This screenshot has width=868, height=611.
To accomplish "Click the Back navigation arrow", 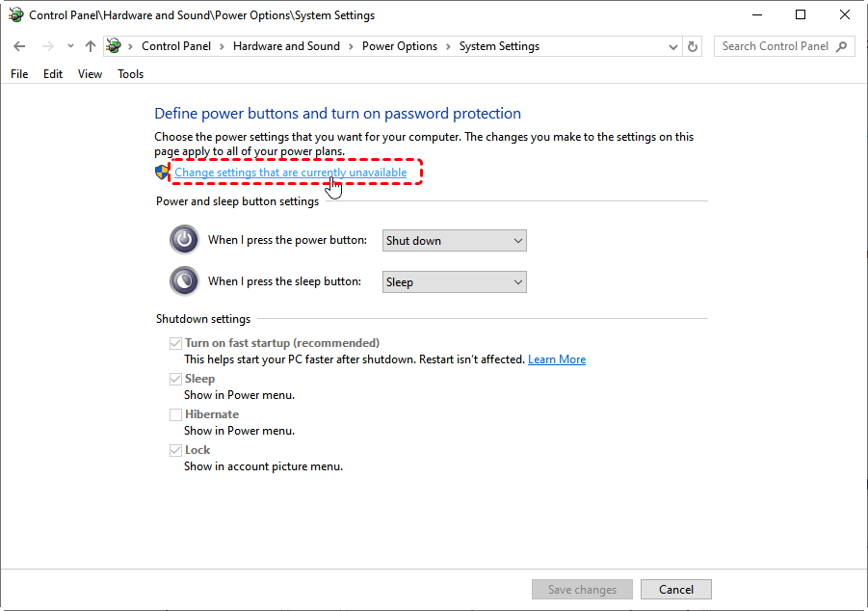I will (19, 46).
